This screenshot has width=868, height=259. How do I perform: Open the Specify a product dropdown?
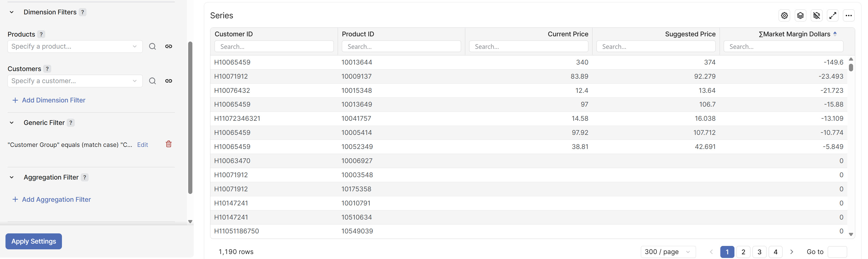click(x=75, y=47)
